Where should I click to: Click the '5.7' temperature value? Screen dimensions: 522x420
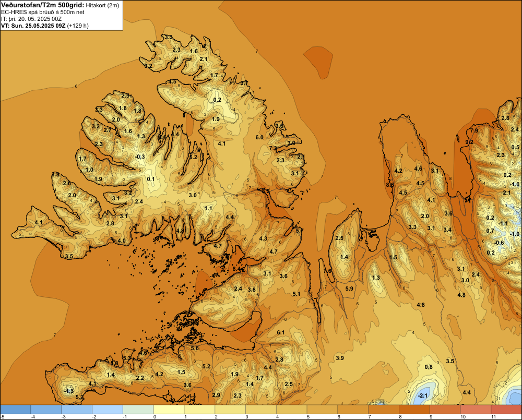pyautogui.click(x=299, y=231)
